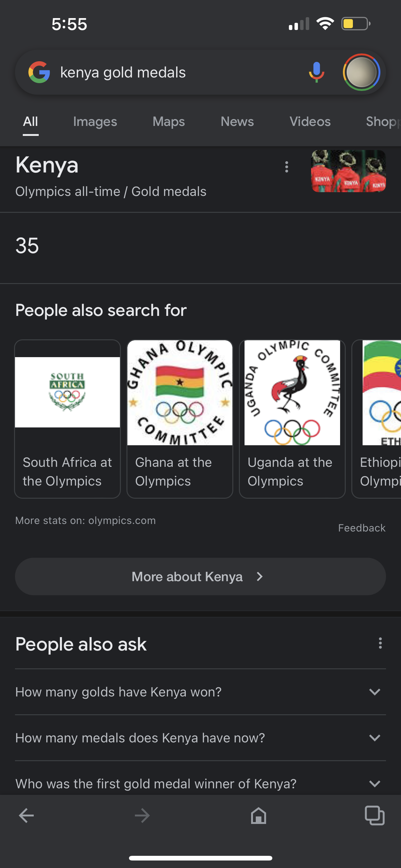Viewport: 401px width, 868px height.
Task: Open the tabs switcher icon
Action: point(374,816)
